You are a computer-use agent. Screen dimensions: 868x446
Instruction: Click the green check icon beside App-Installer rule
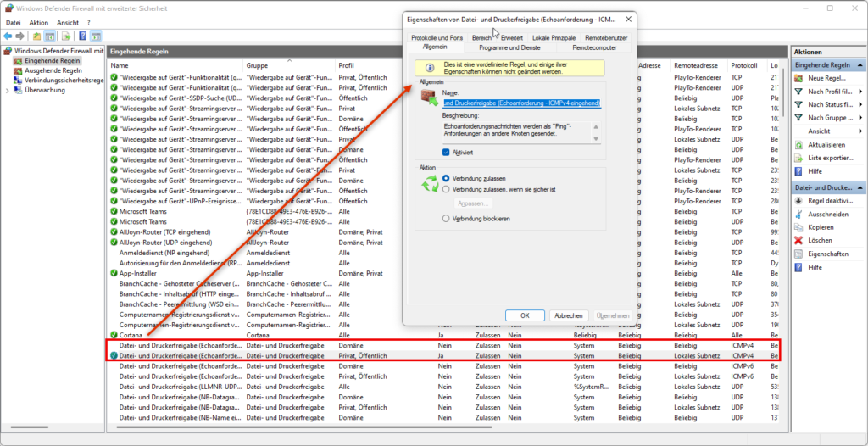tap(114, 273)
